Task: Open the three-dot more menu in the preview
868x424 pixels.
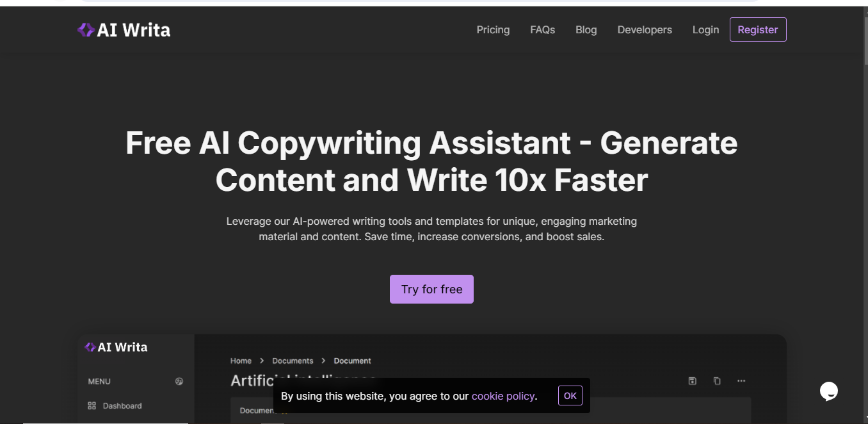Action: (741, 380)
